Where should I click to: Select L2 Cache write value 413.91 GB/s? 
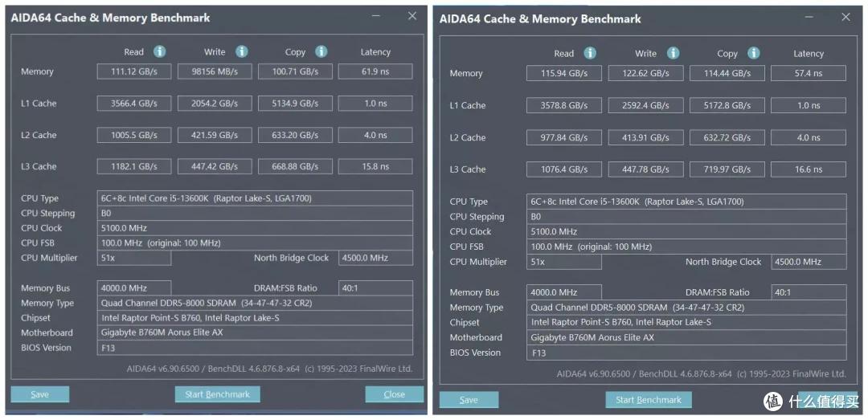(x=645, y=137)
